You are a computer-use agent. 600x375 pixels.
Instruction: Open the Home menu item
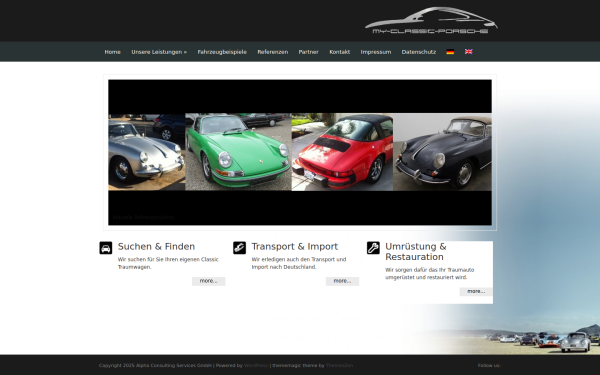[x=112, y=52]
